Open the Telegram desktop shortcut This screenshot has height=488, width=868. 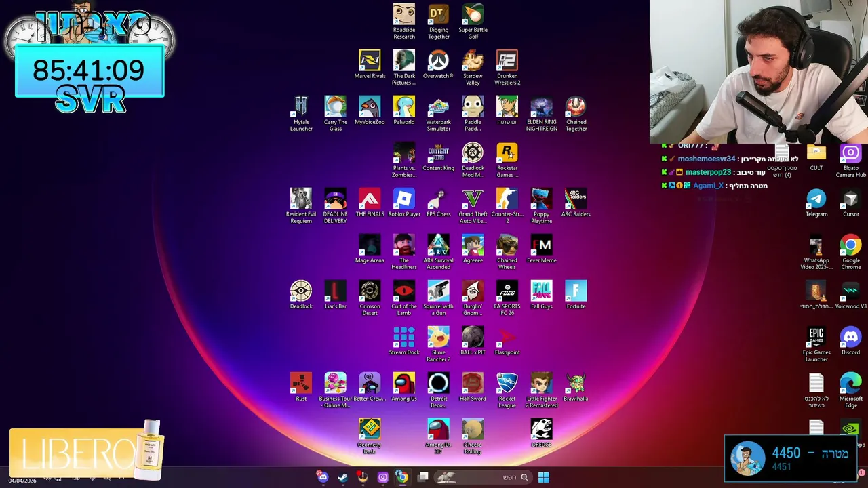point(816,203)
